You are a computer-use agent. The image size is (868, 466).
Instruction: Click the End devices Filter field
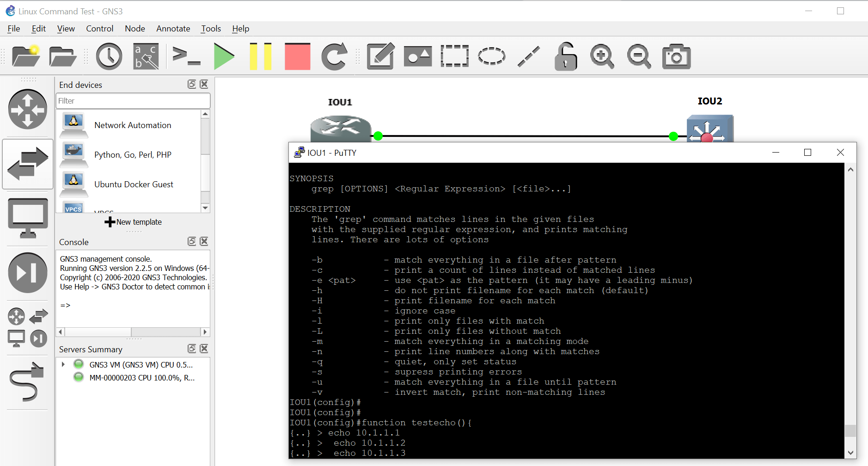[133, 101]
